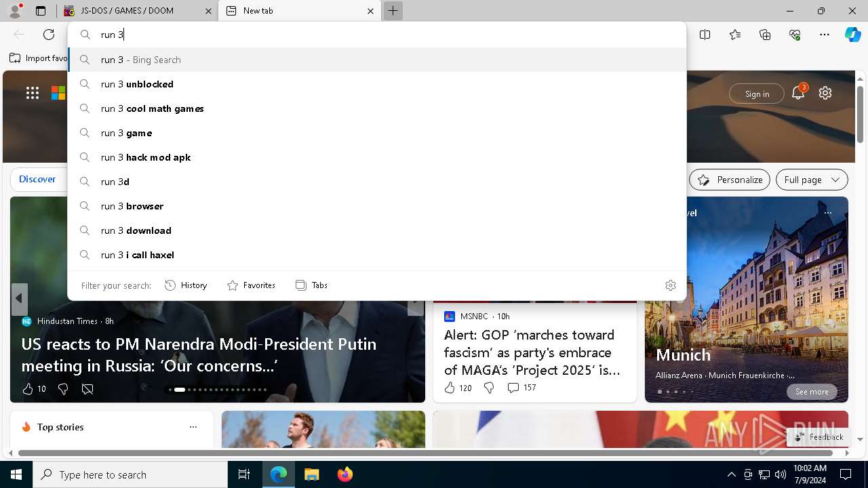Open the Top stories ellipsis menu
868x488 pixels.
pos(193,427)
